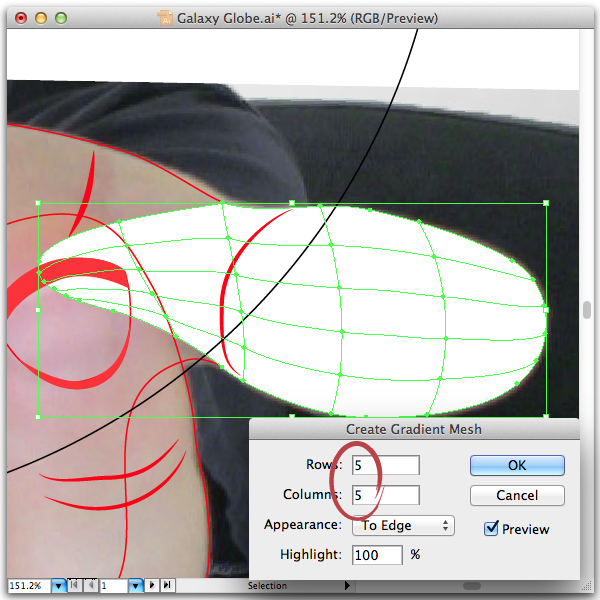Go to next artboard button
Image resolution: width=600 pixels, height=600 pixels.
(x=152, y=585)
